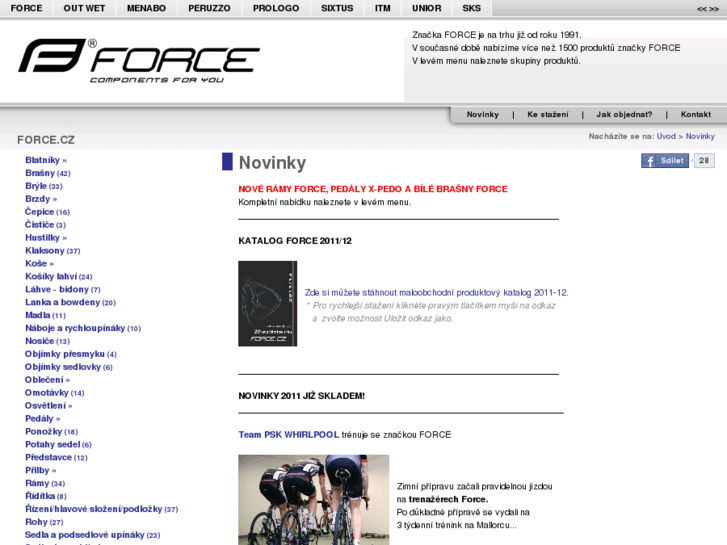Screen dimensions: 727x545
Task: Open the Objímky sedlovky category
Action: point(69,367)
